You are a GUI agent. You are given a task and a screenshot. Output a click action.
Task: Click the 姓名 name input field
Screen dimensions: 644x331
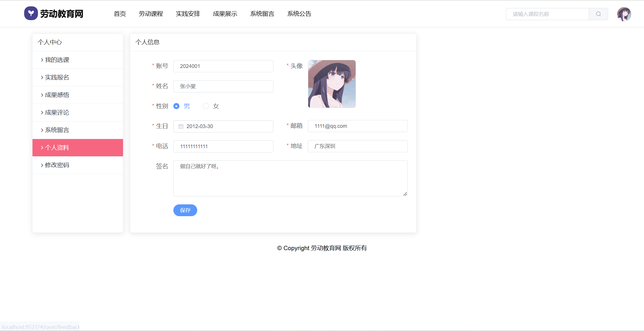pos(223,86)
